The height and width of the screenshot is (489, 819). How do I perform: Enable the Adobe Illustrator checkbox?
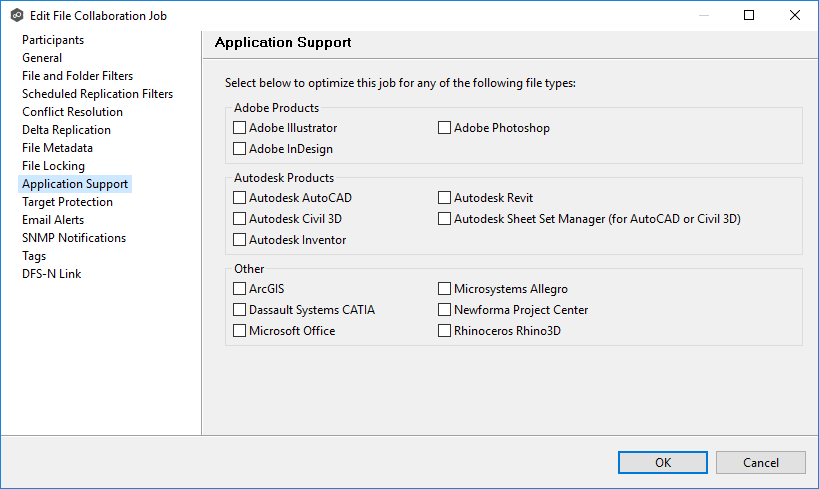click(240, 128)
